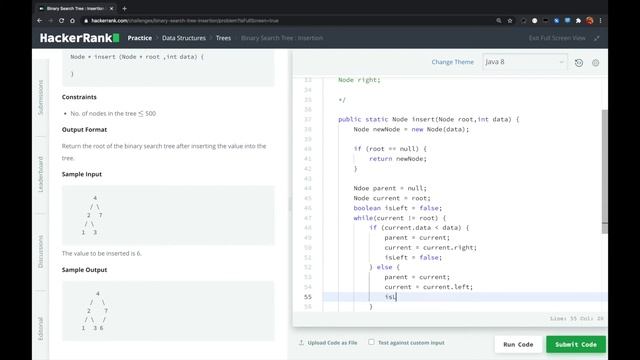Click 'current = current.left;' code line
The height and width of the screenshot is (360, 640).
[x=428, y=287]
